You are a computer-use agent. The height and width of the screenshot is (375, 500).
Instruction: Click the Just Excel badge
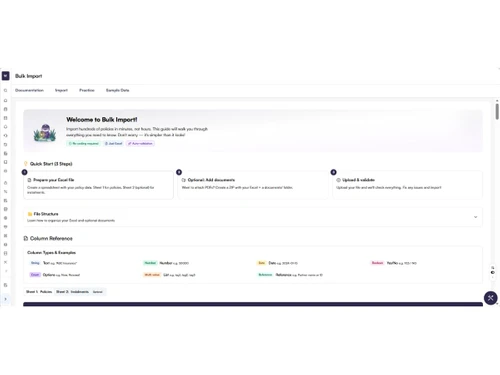114,143
